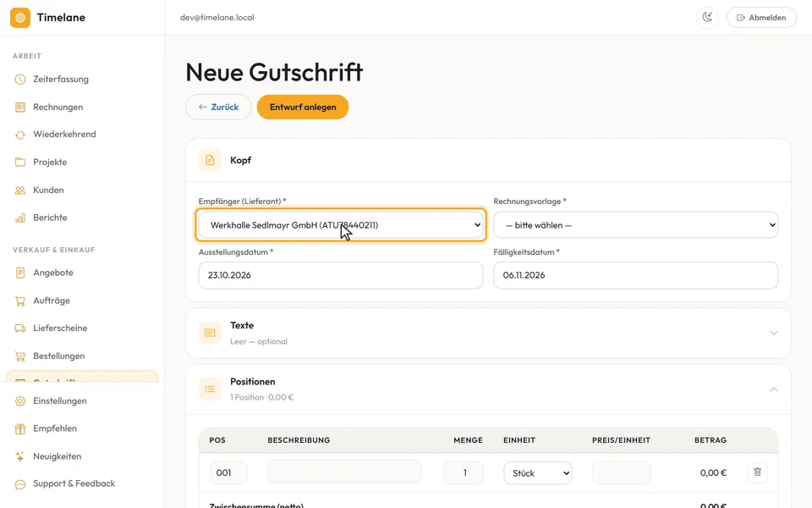This screenshot has width=812, height=508.
Task: Click the Positionen section header
Action: point(488,389)
